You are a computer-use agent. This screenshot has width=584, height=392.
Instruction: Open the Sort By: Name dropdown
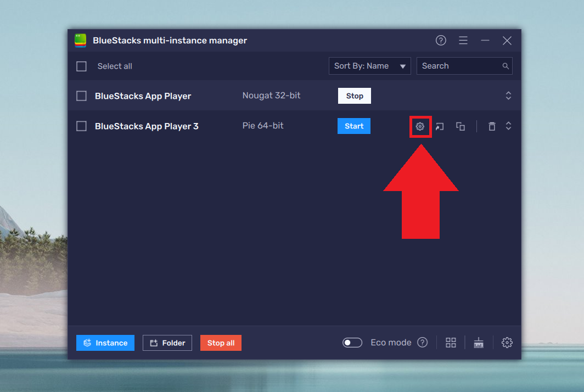pos(369,65)
